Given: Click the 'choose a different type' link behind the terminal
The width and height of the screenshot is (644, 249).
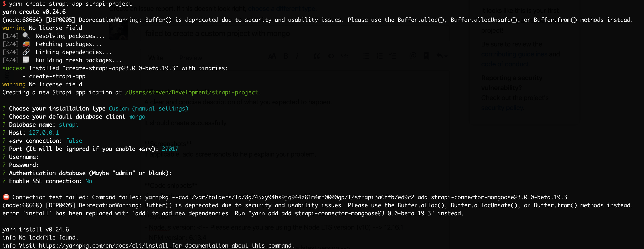Looking at the screenshot, I should click(x=282, y=9).
